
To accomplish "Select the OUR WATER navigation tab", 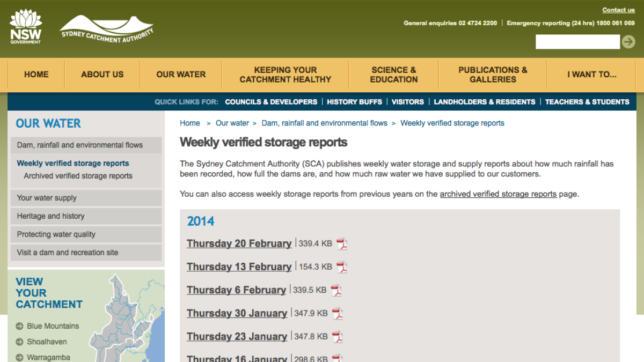I will tap(180, 75).
